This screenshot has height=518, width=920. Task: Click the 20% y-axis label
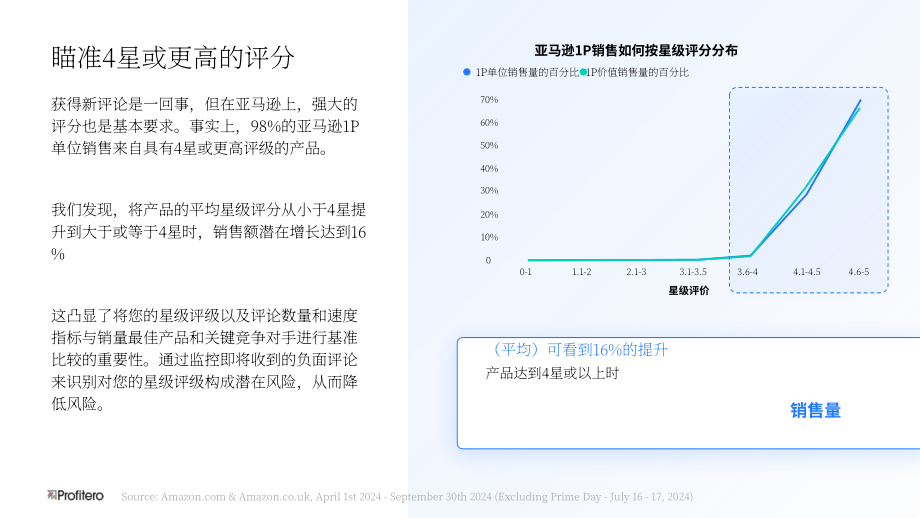pos(489,215)
